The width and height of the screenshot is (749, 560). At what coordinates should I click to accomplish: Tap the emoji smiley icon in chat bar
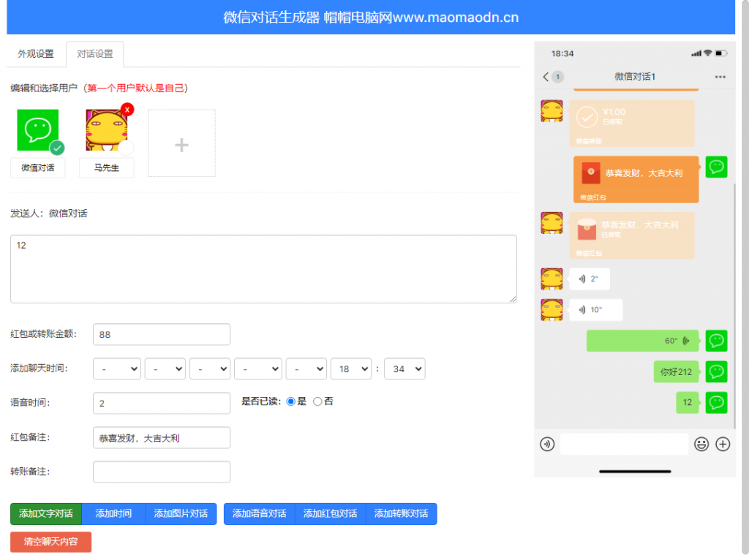[x=701, y=444]
